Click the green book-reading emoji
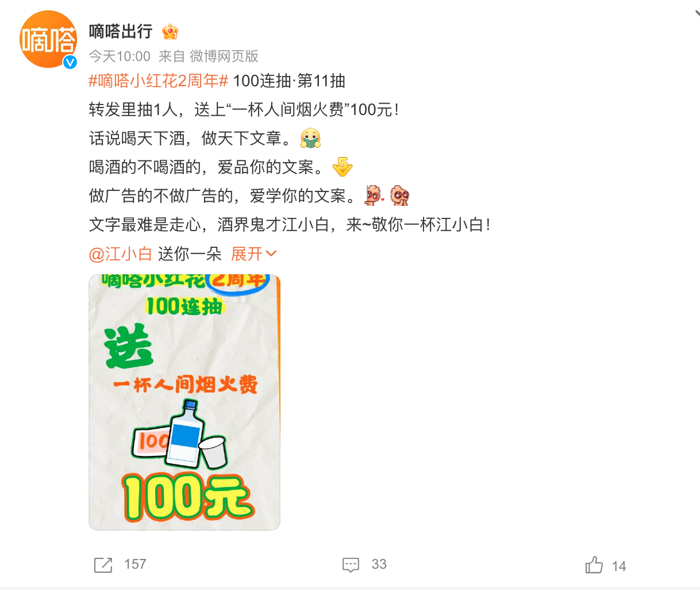The image size is (700, 590). [310, 139]
